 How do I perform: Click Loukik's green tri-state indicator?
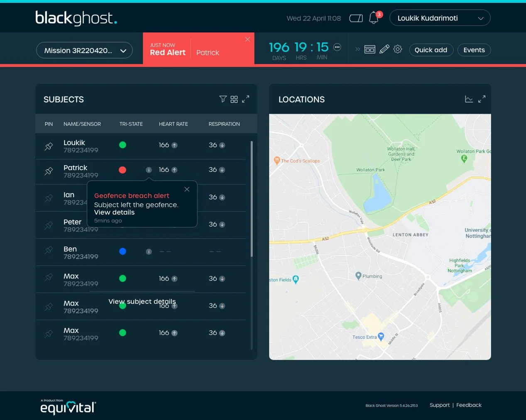[x=122, y=145]
